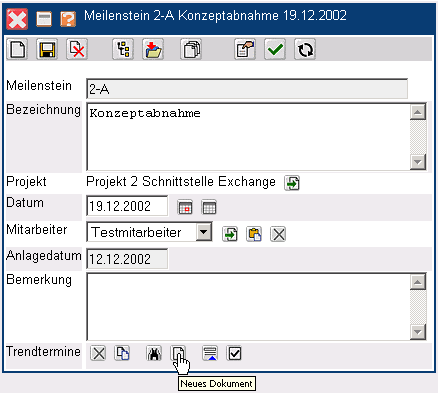This screenshot has width=438, height=393.
Task: Jump to project via icon next to Exchange
Action: click(292, 183)
